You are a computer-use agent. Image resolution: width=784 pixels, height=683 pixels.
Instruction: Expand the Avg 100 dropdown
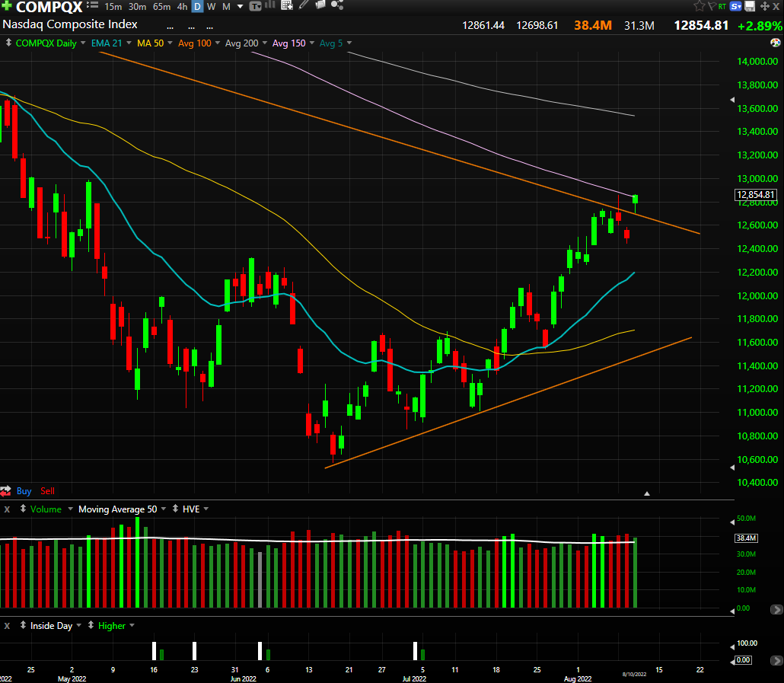pos(218,43)
